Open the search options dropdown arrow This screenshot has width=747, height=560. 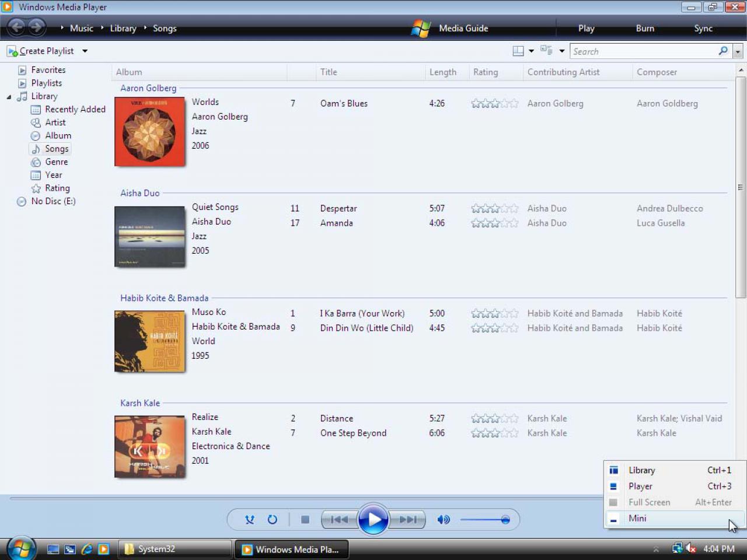(x=738, y=51)
